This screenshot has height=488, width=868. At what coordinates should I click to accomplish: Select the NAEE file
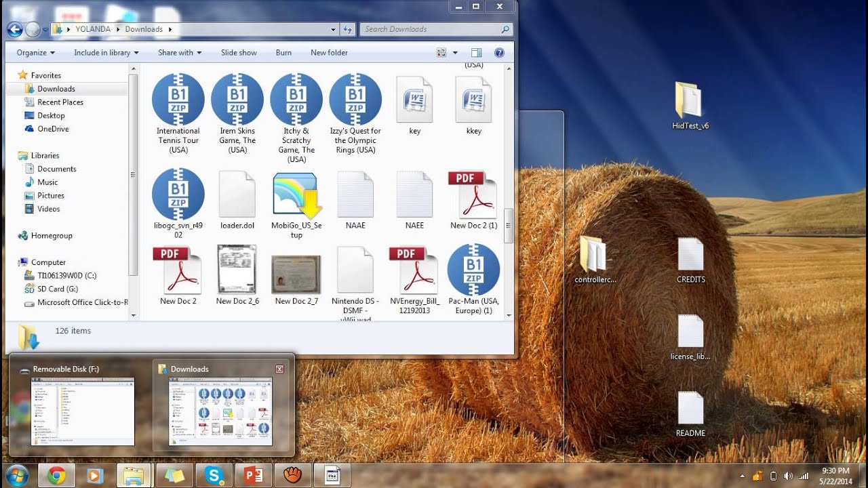coord(414,200)
